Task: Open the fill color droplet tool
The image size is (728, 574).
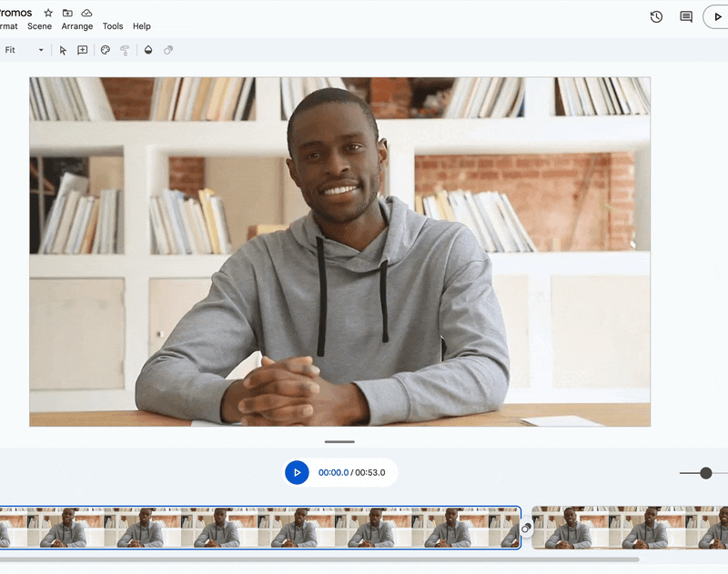Action: pyautogui.click(x=147, y=50)
